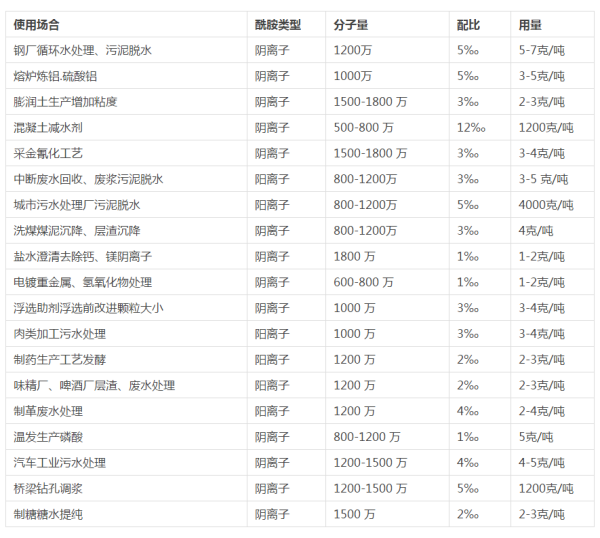Click the 桥梁钻孔调浆 row label
The image size is (600, 538).
pyautogui.click(x=46, y=489)
